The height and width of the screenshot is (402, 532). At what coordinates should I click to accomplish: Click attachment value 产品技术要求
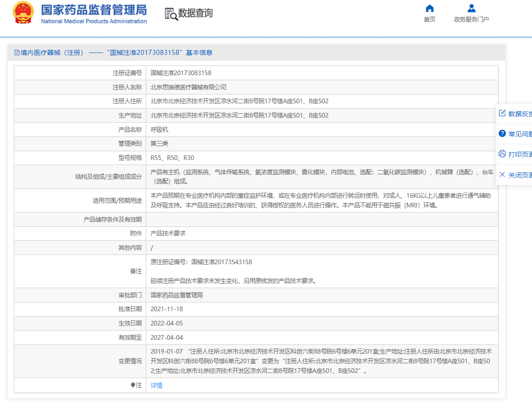(x=168, y=233)
